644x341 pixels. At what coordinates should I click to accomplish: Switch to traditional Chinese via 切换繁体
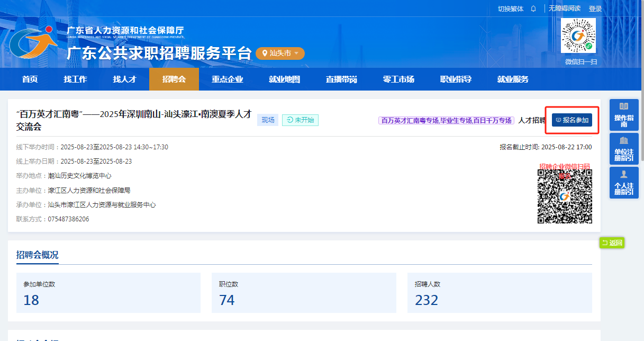(511, 8)
